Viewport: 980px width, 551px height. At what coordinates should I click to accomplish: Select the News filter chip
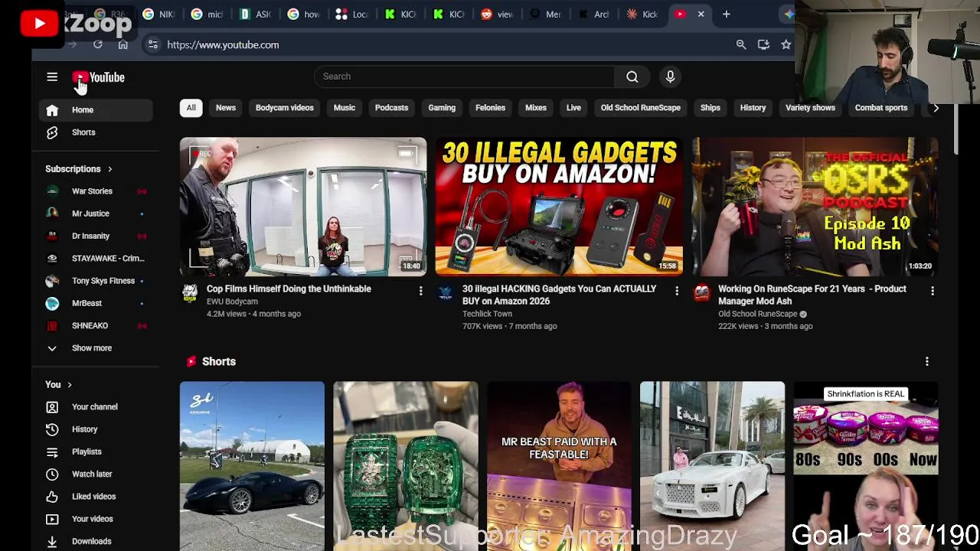pyautogui.click(x=226, y=108)
